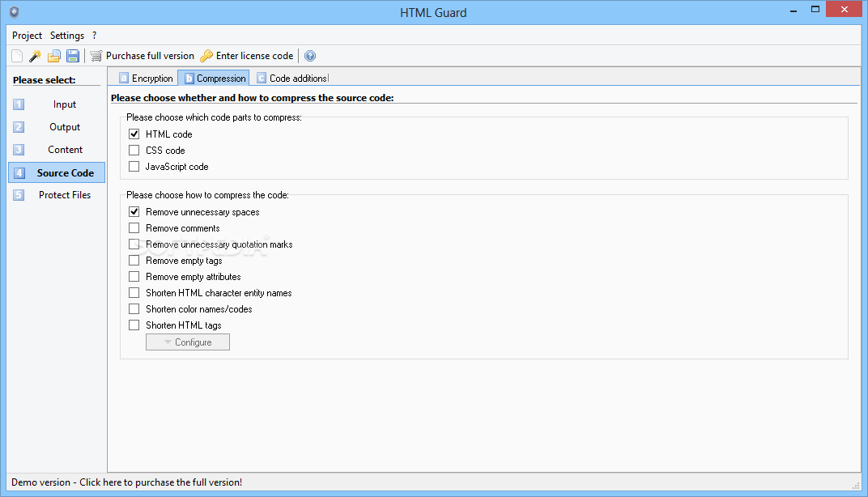Click the step 5 number icon beside Protect Files
Screen dimensions: 868x497
[x=19, y=195]
